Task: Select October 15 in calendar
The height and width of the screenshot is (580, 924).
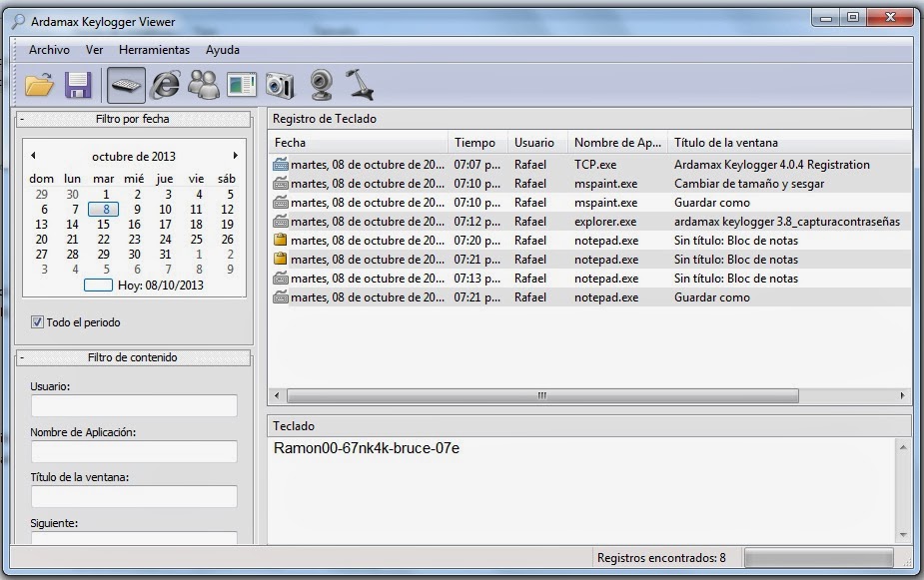Action: 104,225
